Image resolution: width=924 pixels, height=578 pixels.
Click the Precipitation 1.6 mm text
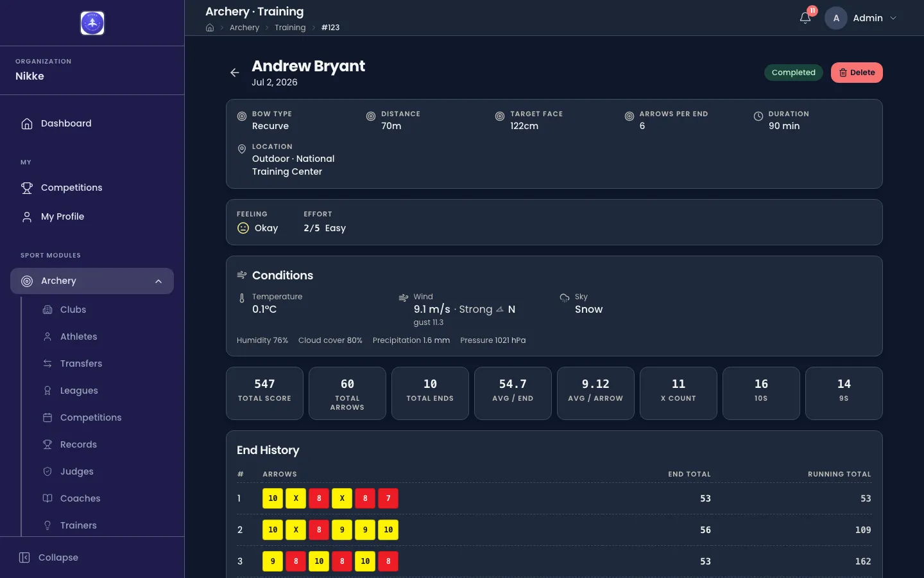(x=411, y=340)
